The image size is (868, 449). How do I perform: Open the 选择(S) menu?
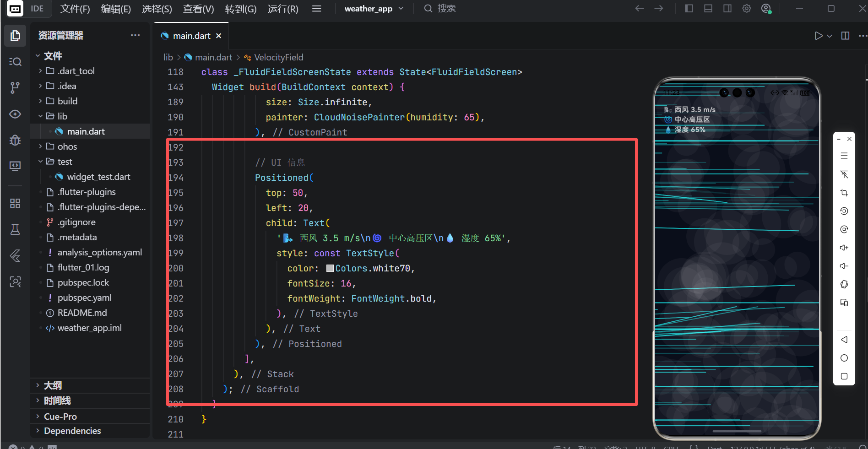157,9
